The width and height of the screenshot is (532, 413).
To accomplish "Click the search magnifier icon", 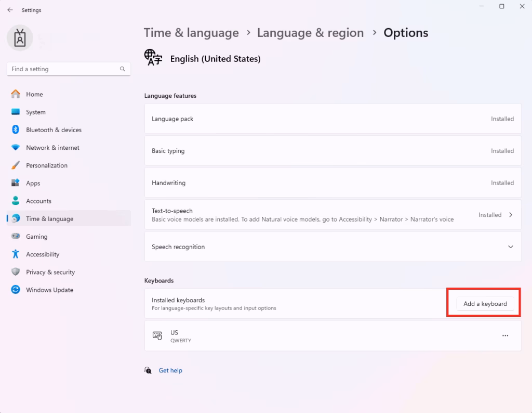I will 123,69.
